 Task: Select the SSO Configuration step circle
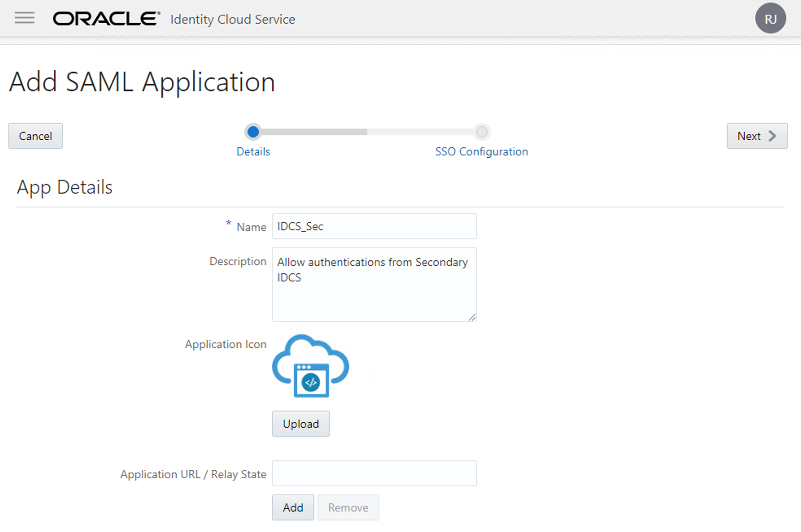point(482,132)
